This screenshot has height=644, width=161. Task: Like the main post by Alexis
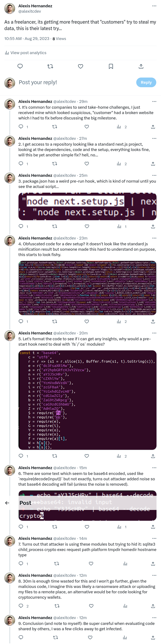[x=80, y=66]
